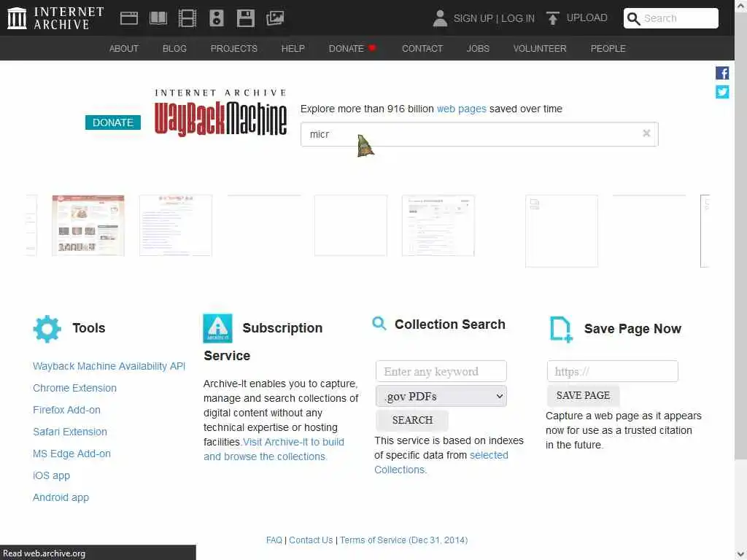
Task: Open iOS app link
Action: click(x=52, y=475)
